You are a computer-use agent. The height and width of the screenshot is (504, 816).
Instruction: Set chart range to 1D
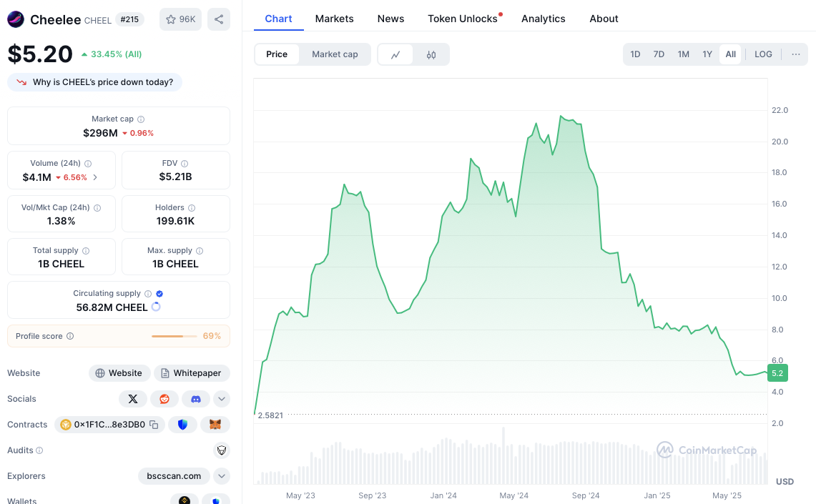[x=635, y=54]
